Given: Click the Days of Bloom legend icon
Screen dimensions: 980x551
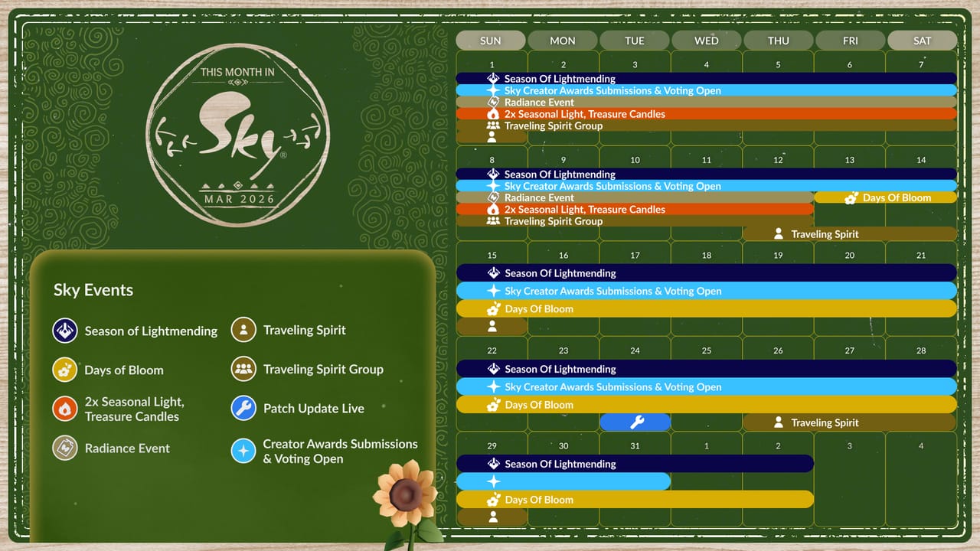Looking at the screenshot, I should pos(65,370).
